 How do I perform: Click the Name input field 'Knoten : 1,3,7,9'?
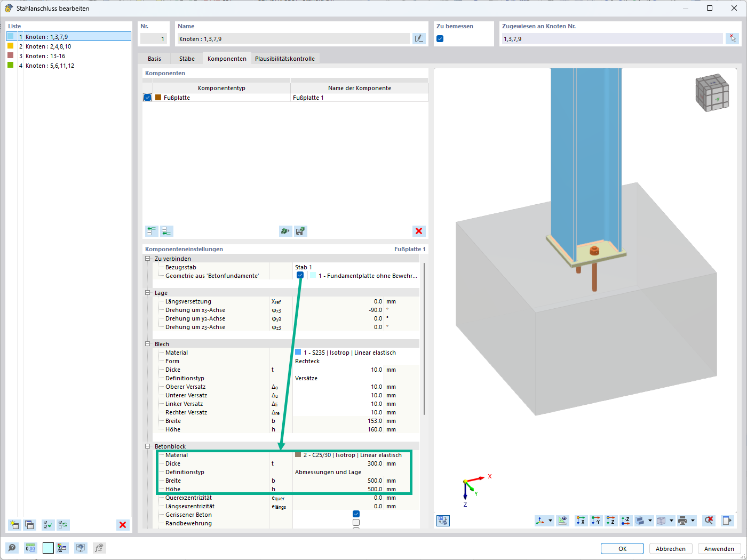point(293,38)
